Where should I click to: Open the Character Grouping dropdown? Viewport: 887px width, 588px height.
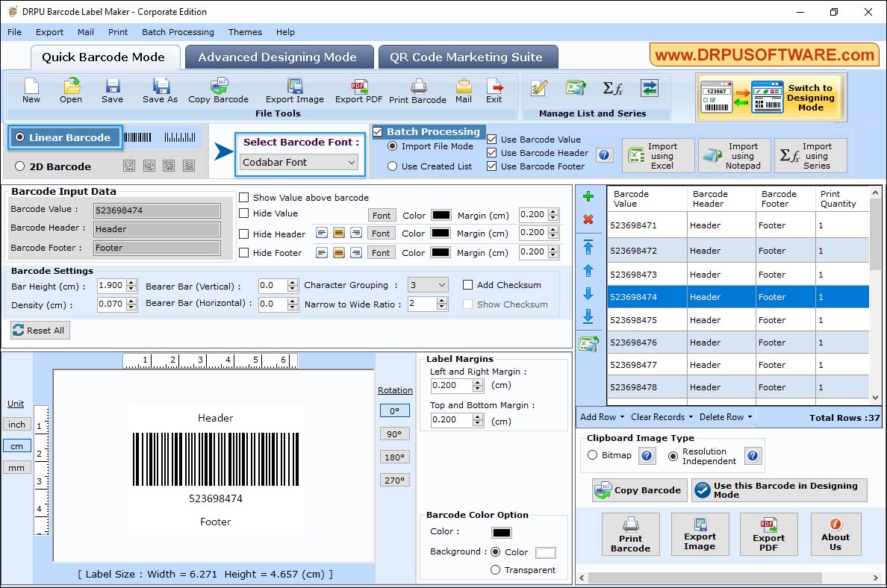click(427, 284)
